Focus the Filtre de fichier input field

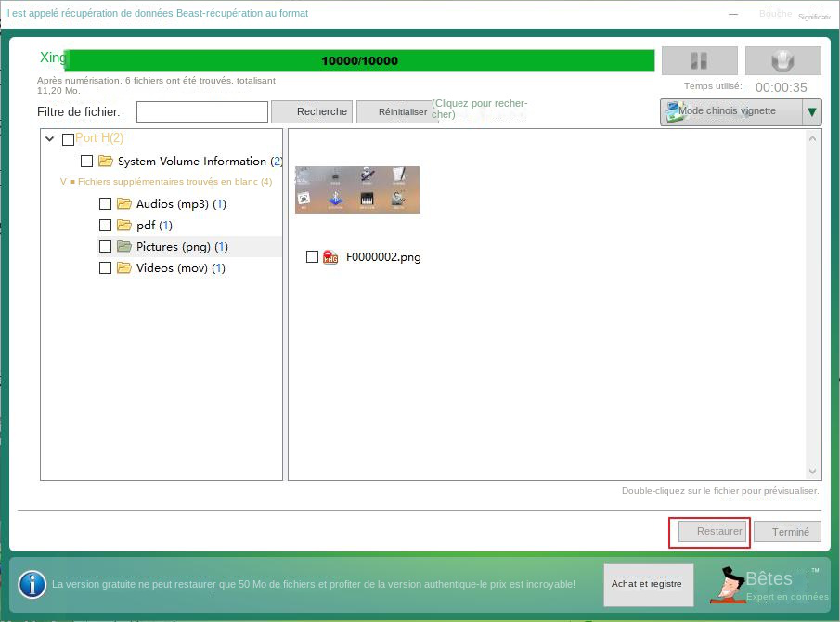coord(202,112)
